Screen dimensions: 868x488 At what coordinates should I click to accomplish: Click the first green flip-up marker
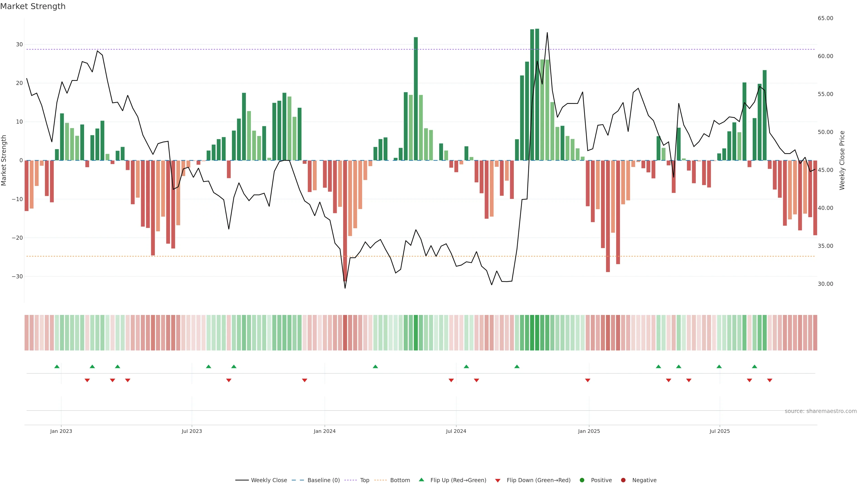pos(57,366)
